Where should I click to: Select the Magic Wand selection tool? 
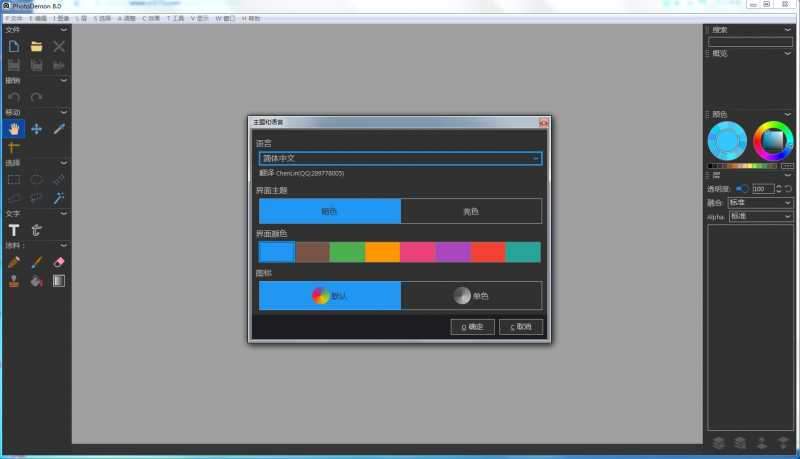(x=58, y=198)
